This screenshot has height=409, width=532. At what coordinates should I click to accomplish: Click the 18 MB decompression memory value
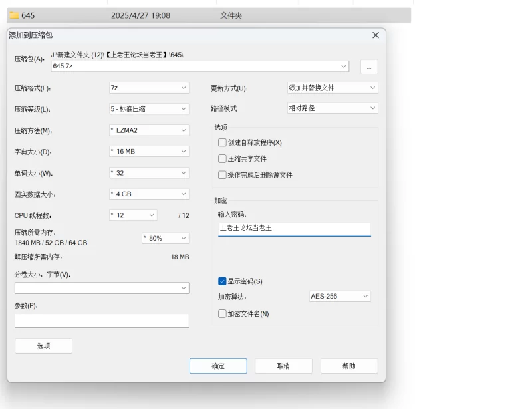[x=180, y=257]
